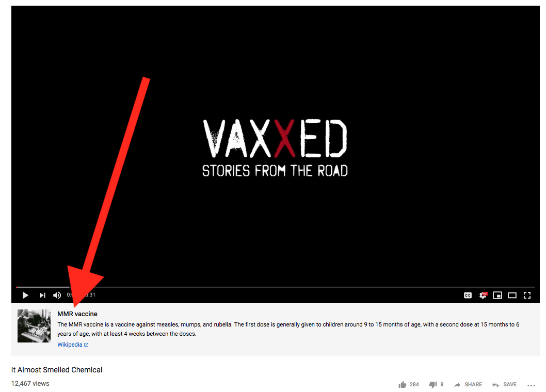Enter full screen mode
Viewport: 546px width, 392px height.
tap(527, 295)
